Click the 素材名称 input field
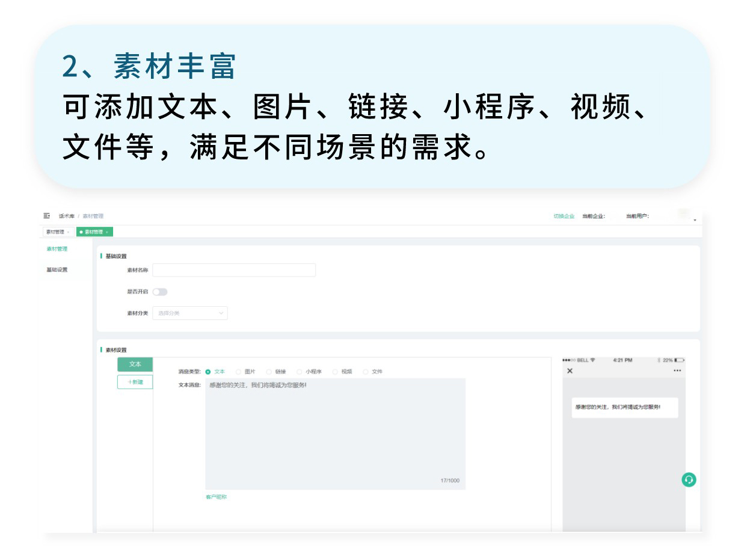 tap(234, 270)
